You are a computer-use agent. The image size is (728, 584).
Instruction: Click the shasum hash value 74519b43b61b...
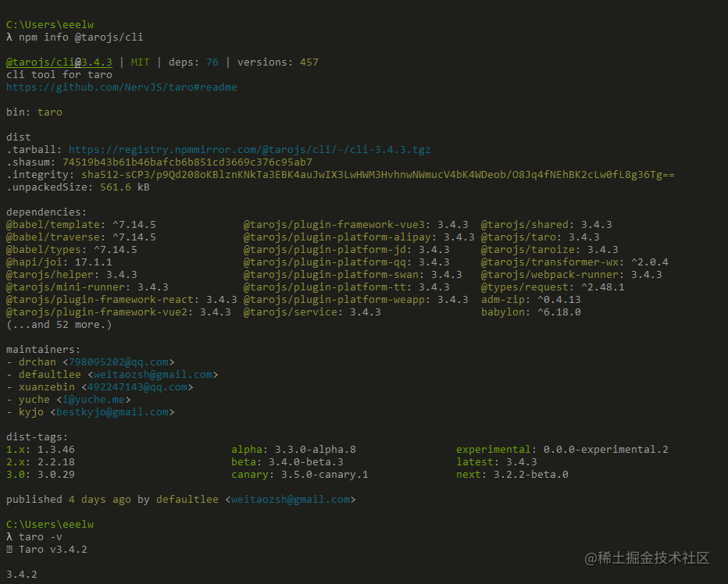coord(187,162)
